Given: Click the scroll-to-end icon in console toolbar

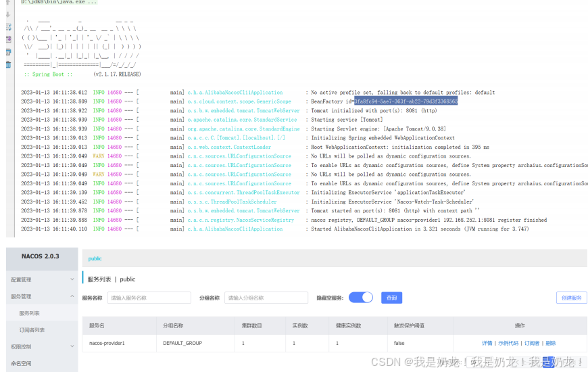Looking at the screenshot, I should [9, 39].
